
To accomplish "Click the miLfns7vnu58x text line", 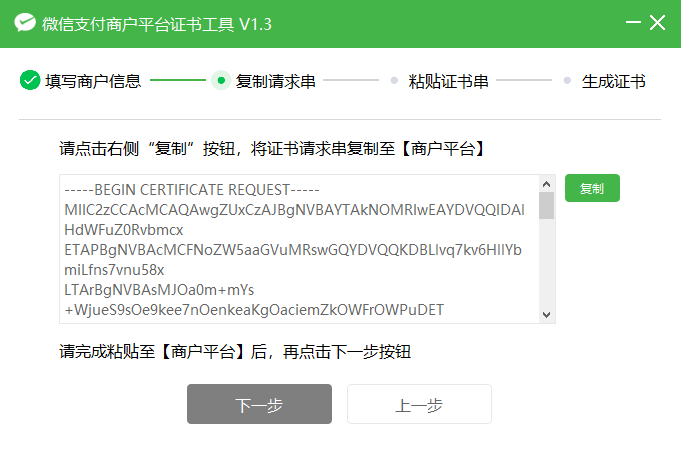I will [114, 270].
